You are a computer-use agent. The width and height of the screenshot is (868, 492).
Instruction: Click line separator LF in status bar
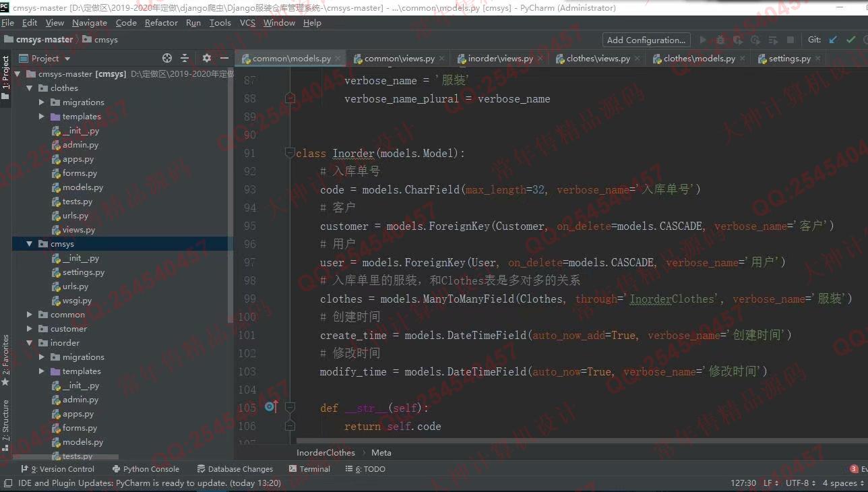click(x=771, y=483)
